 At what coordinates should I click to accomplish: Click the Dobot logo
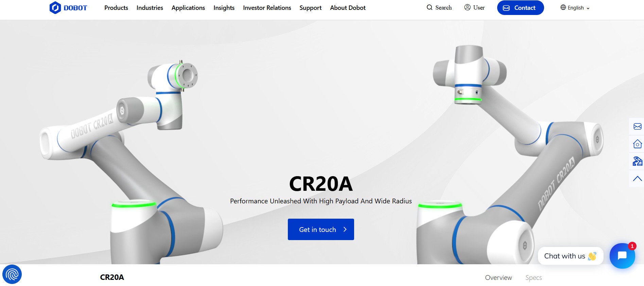tap(68, 7)
